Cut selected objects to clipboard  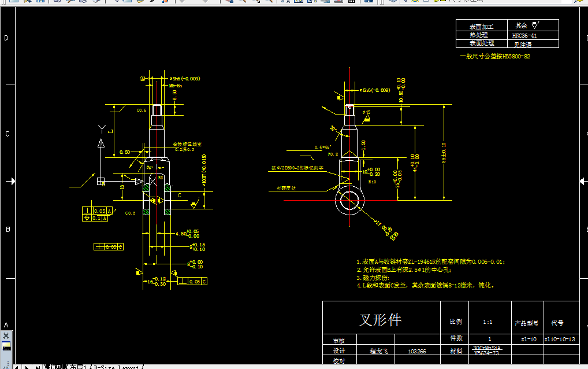pyautogui.click(x=117, y=3)
